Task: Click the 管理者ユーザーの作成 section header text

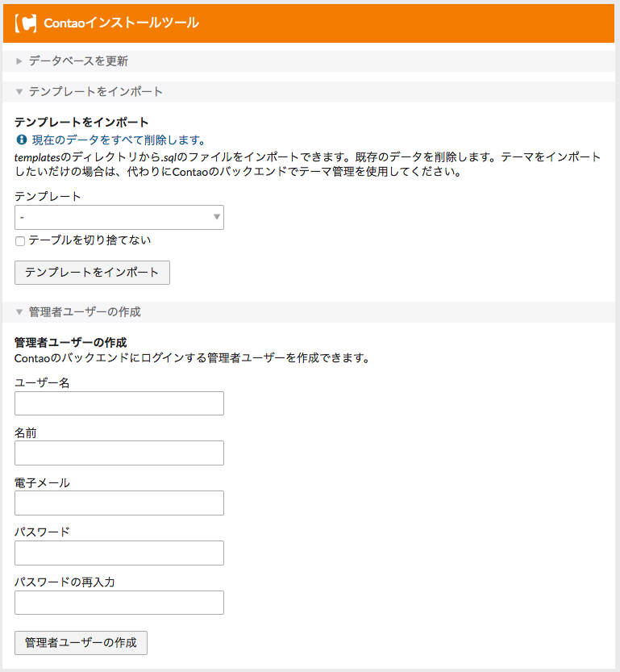Action: click(x=85, y=312)
